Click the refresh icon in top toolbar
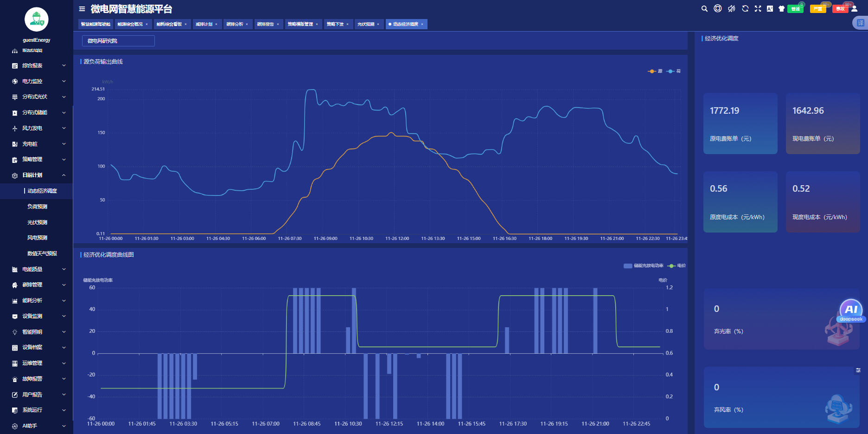Screen dimensions: 868x434 (745, 9)
